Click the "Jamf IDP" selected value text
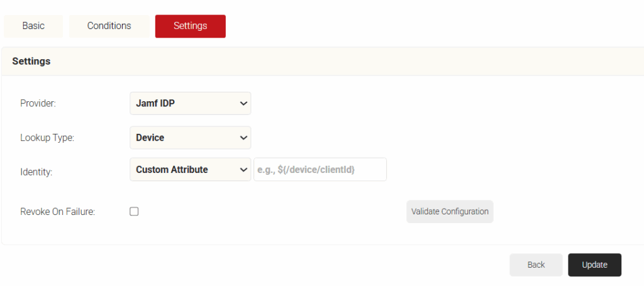This screenshot has width=644, height=286. (155, 104)
